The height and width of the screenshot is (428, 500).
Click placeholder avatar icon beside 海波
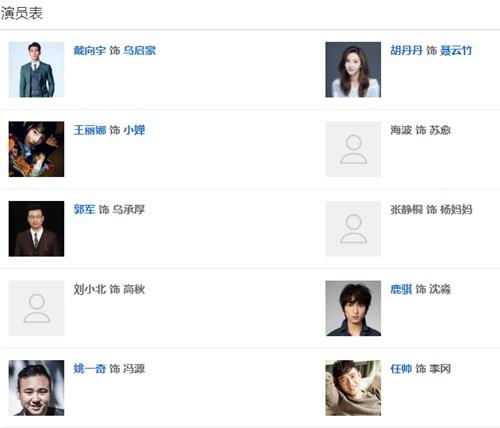353,149
